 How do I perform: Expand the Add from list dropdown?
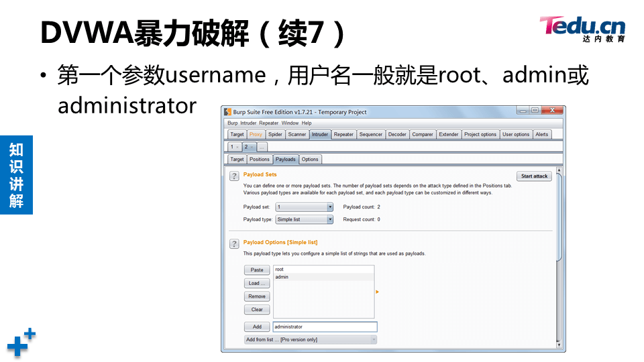click(x=374, y=339)
